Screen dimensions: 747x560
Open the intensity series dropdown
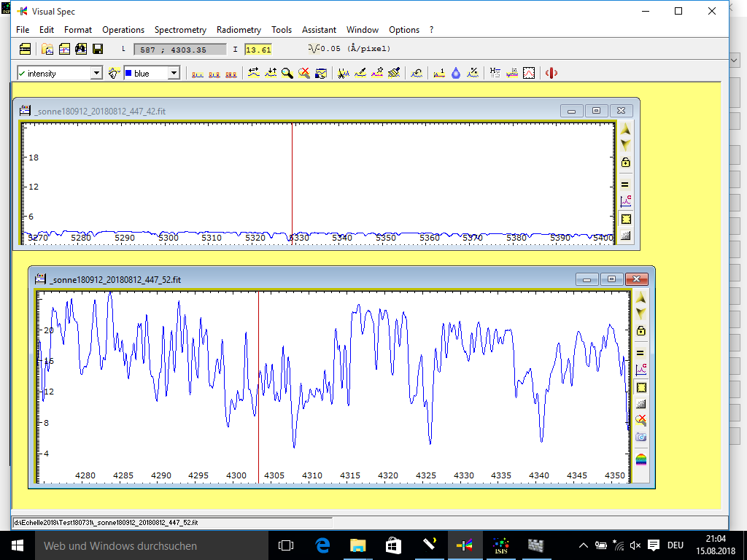(x=96, y=73)
